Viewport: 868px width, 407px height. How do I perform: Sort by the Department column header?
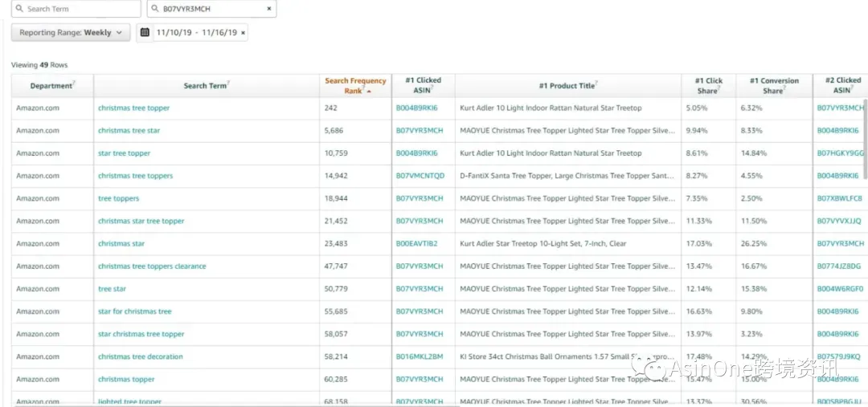51,86
